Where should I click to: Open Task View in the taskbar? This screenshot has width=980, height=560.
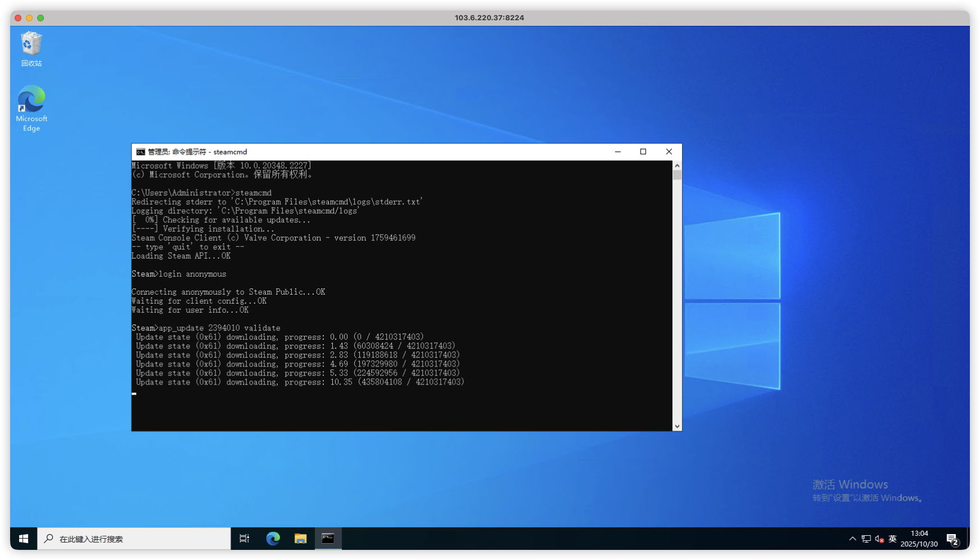click(245, 539)
